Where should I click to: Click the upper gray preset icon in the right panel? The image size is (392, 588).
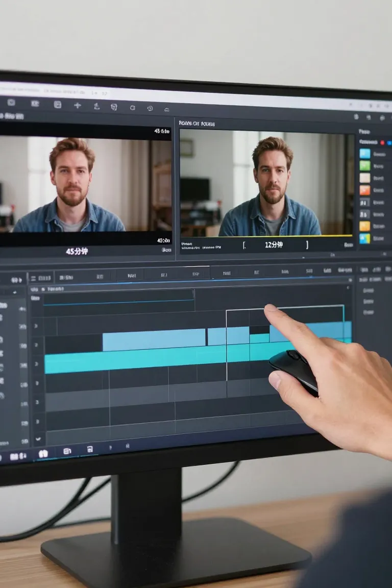364,203
